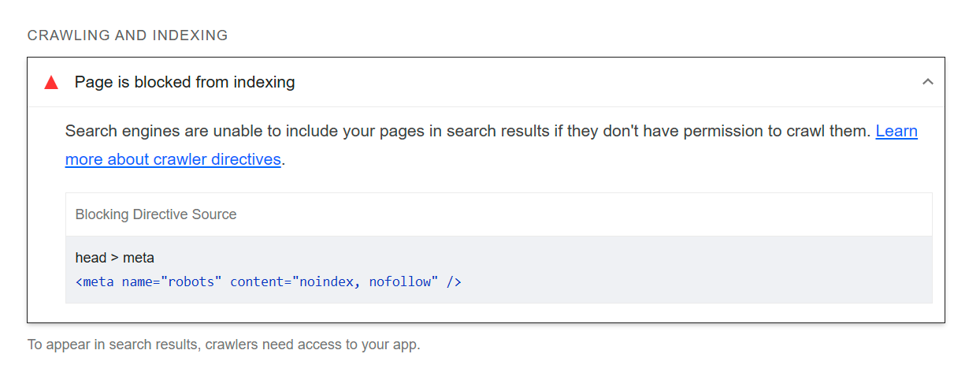The width and height of the screenshot is (980, 380).
Task: Click the "crawlers need access to your app" phrase
Action: (x=313, y=345)
